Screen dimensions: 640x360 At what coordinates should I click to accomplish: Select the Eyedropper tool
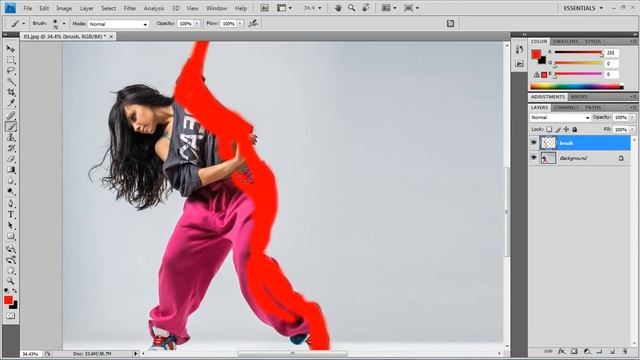(11, 104)
